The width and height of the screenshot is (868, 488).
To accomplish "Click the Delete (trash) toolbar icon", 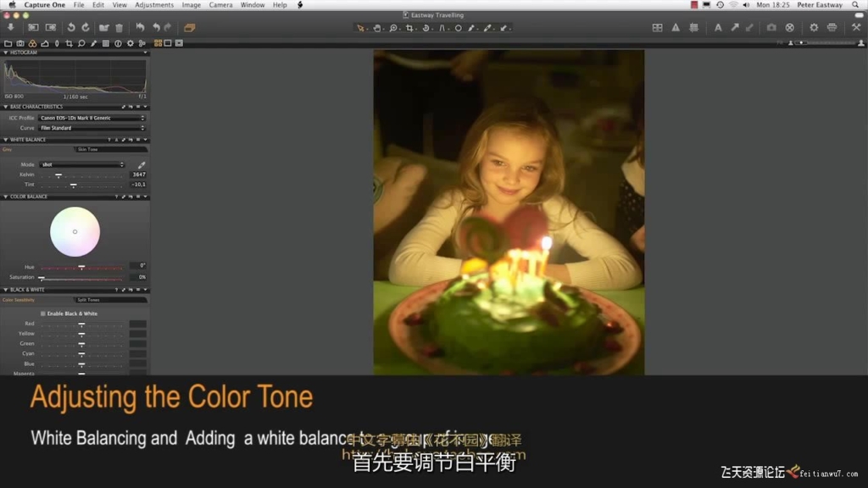I will tap(119, 28).
